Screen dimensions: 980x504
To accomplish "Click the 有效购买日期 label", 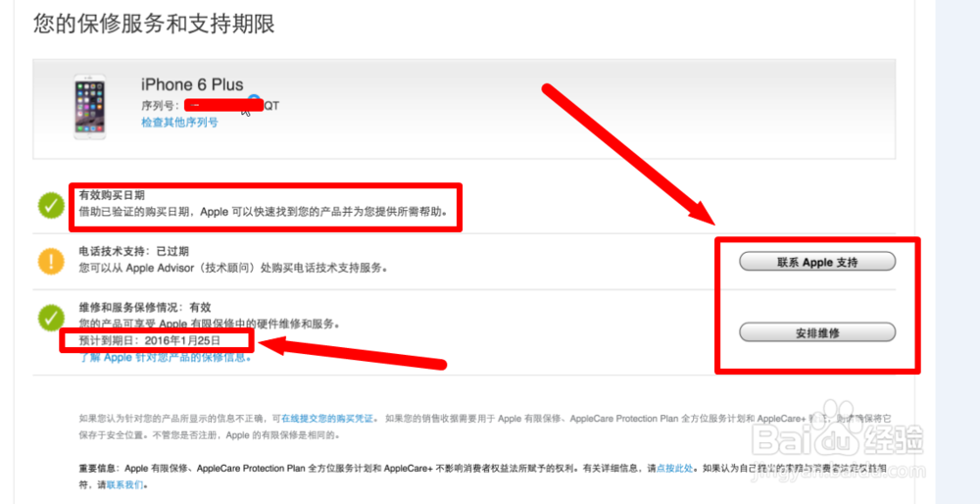I will (112, 196).
